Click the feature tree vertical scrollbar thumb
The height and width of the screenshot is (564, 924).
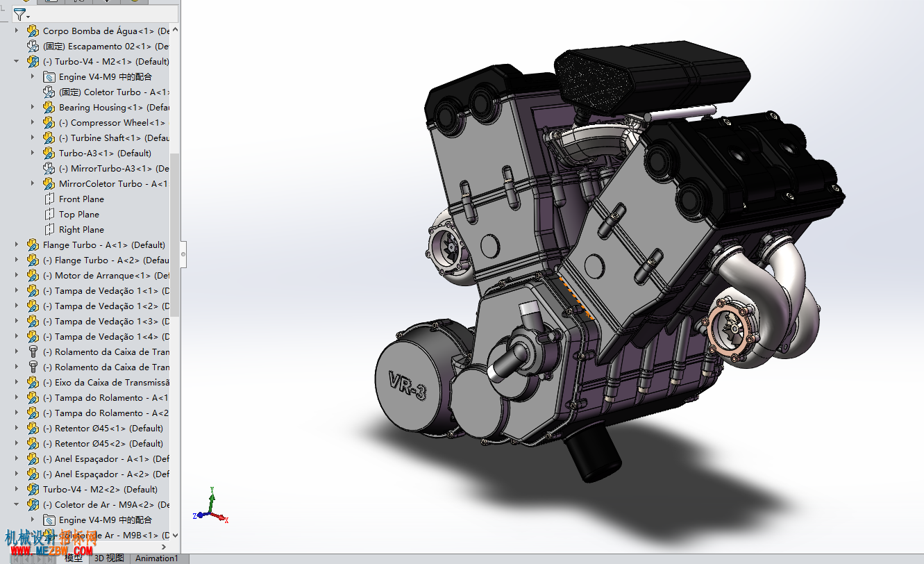(175, 234)
